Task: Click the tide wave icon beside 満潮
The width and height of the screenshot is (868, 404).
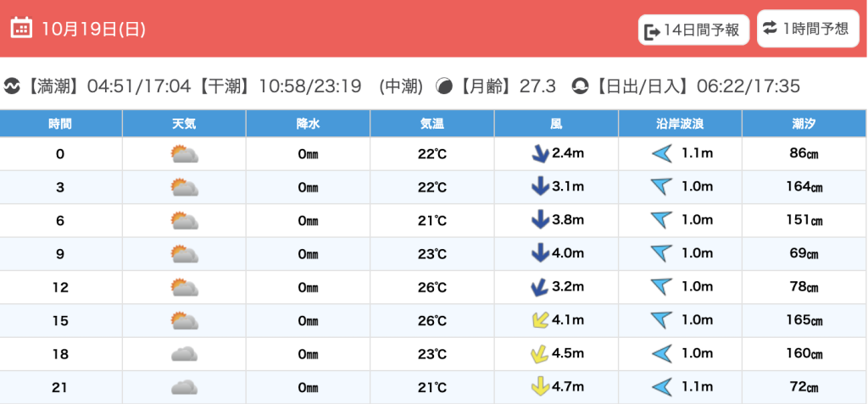Action: 13,86
